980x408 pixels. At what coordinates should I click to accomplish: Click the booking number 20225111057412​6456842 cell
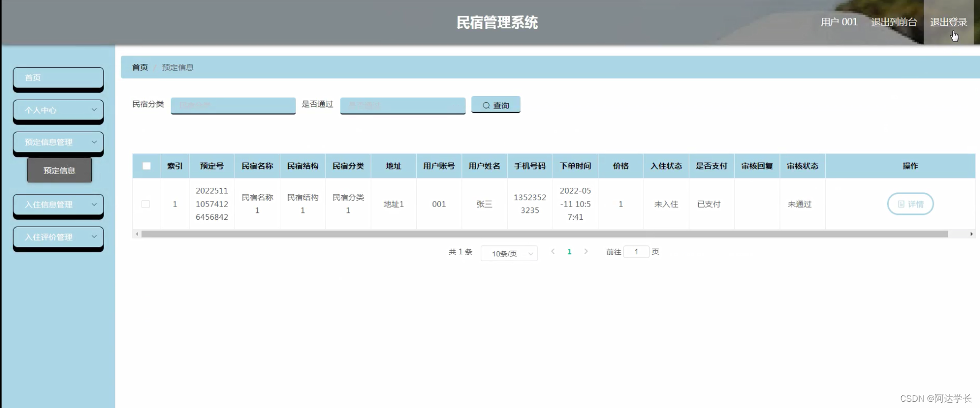[212, 204]
